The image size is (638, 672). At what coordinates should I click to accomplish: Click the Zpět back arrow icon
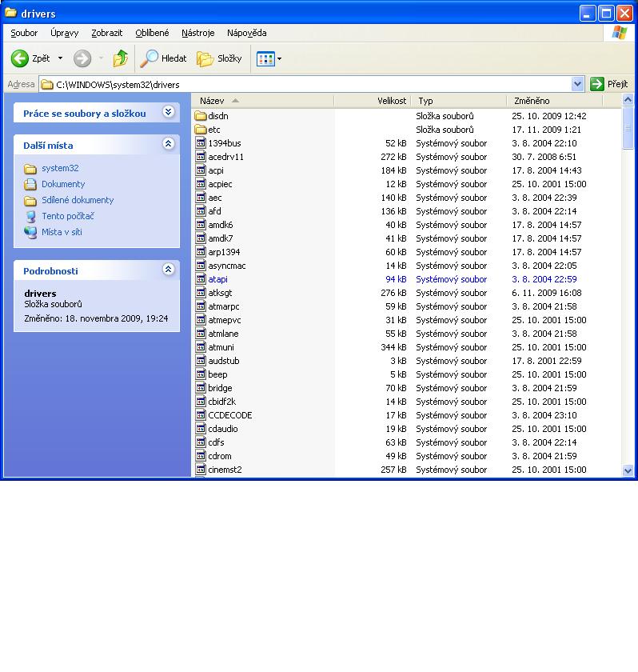point(20,58)
